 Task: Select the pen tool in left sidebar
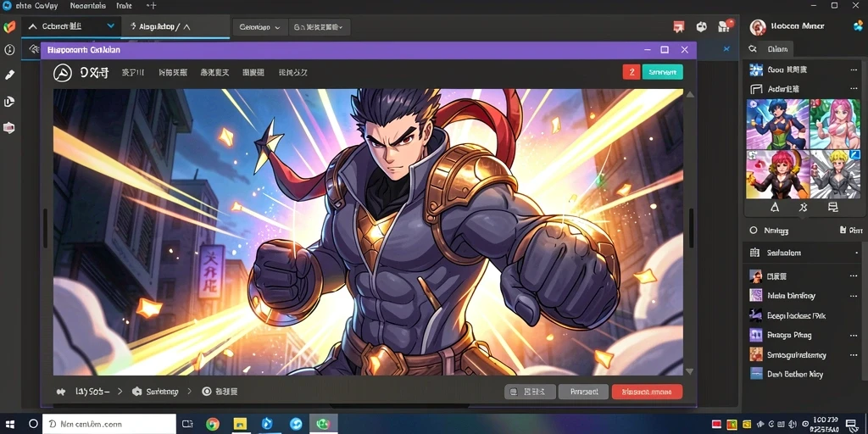[x=9, y=75]
